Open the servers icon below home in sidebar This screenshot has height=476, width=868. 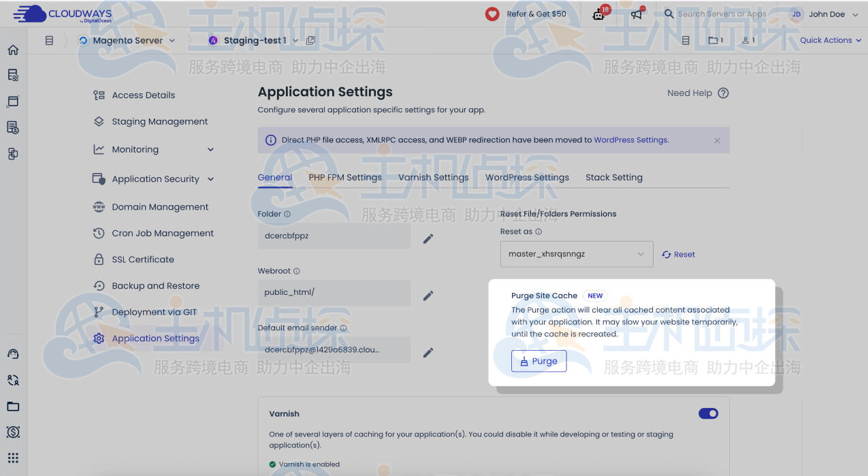pos(13,76)
